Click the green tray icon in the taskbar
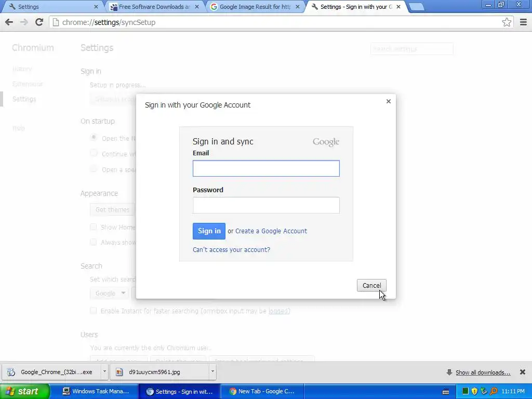 tap(465, 391)
